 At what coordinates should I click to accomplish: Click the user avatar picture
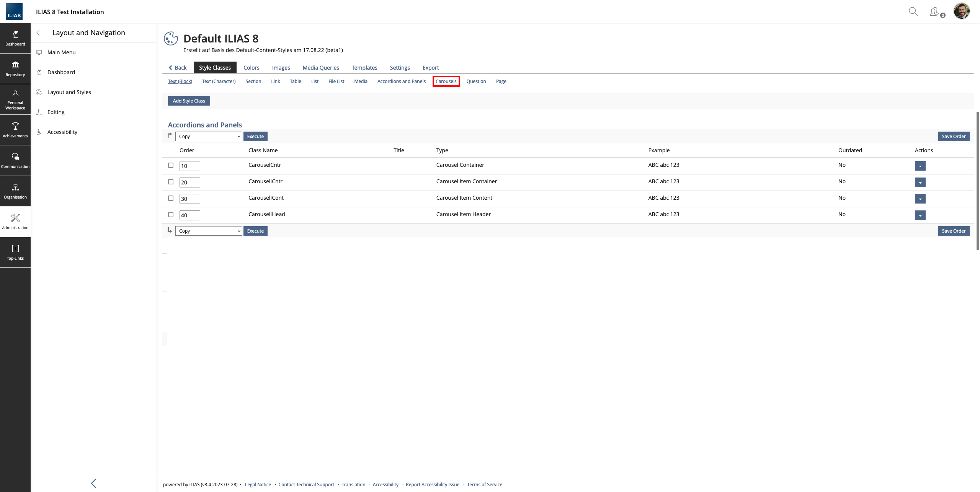pos(962,11)
